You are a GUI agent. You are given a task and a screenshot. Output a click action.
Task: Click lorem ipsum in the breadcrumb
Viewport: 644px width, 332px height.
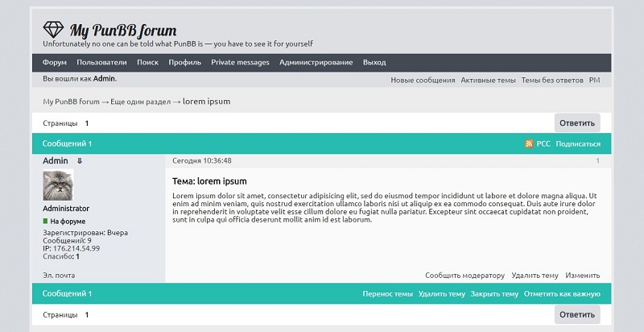pyautogui.click(x=206, y=102)
